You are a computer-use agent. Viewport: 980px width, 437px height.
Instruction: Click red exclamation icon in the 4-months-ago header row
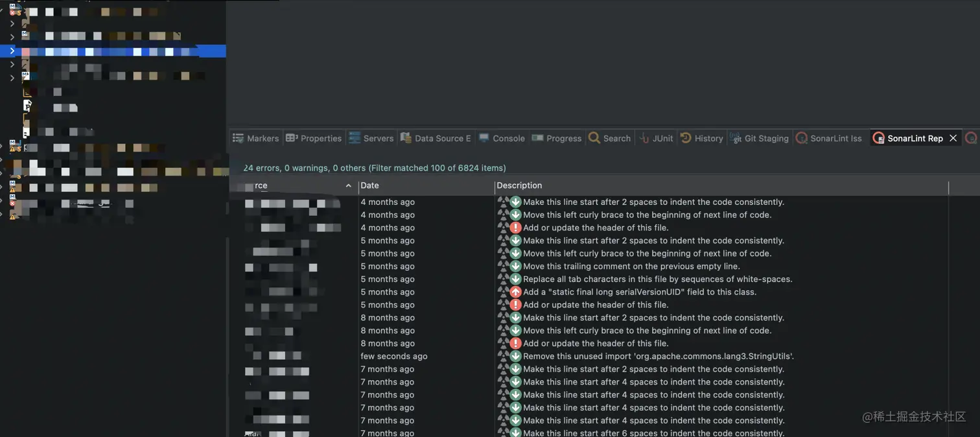click(515, 228)
